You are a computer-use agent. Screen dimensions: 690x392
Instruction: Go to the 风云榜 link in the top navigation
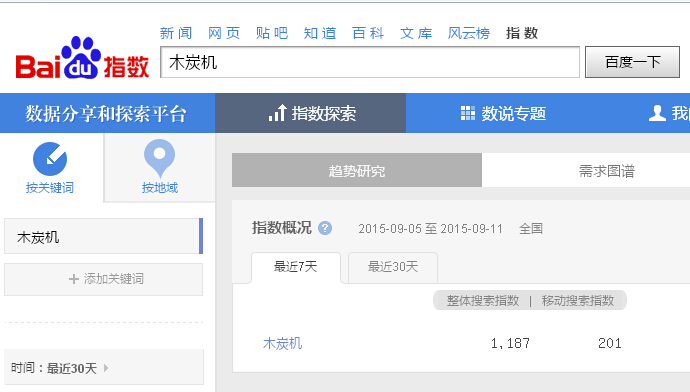[469, 33]
